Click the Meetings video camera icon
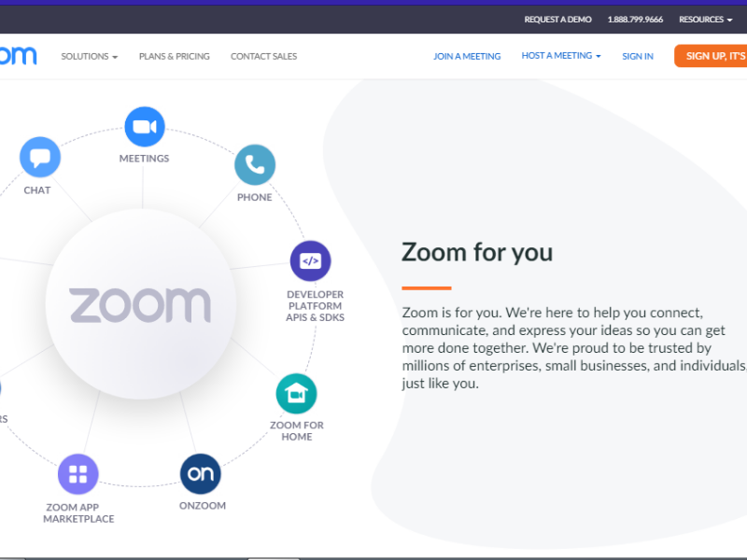Image resolution: width=747 pixels, height=560 pixels. point(145,127)
